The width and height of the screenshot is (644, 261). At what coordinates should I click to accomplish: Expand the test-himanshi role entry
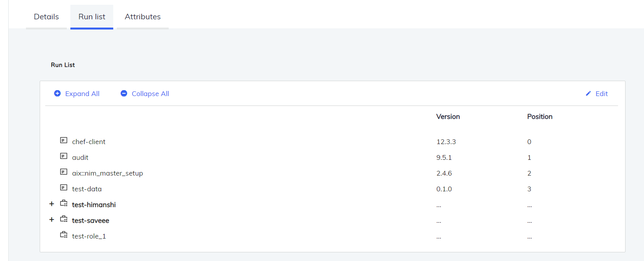[52, 204]
